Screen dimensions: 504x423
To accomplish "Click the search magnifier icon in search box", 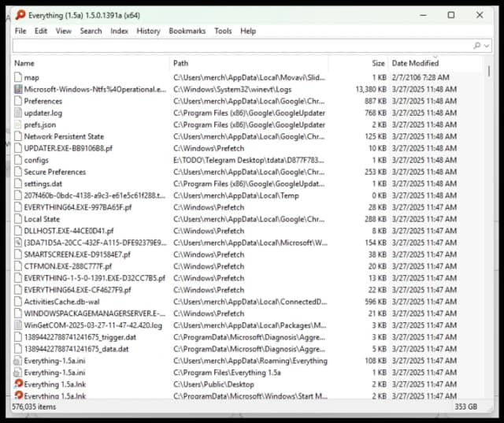I will pyautogui.click(x=477, y=46).
